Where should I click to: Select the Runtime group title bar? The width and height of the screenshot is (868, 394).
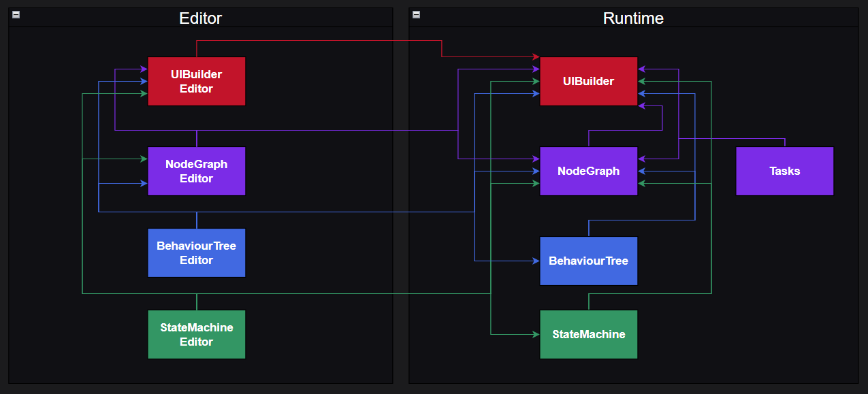coord(633,18)
